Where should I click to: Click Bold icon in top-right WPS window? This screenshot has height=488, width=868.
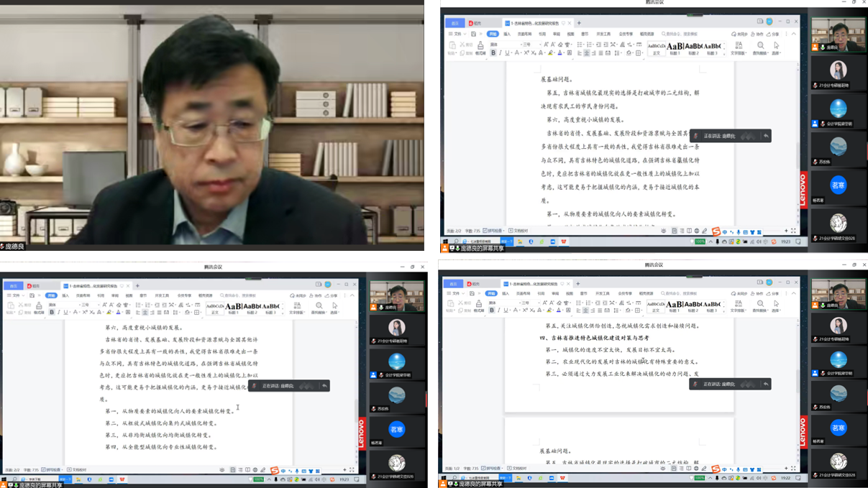[x=493, y=53]
